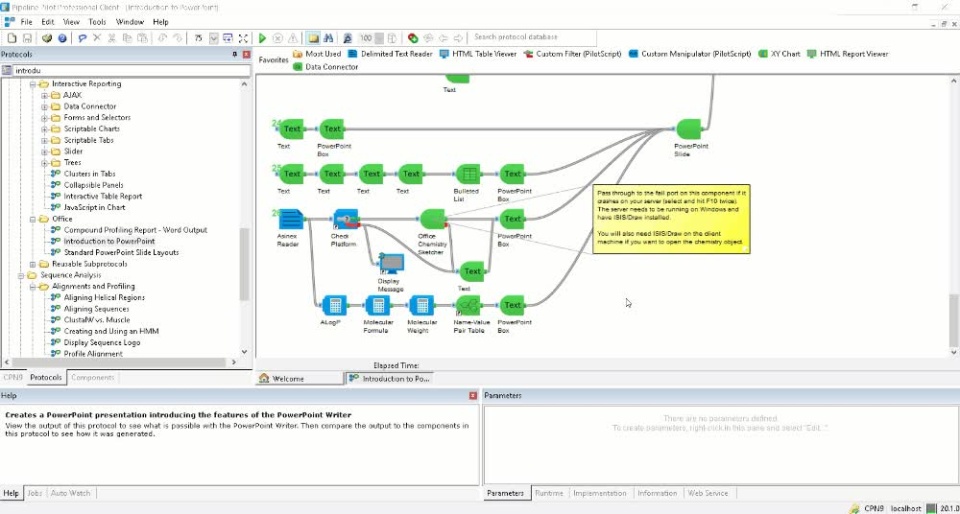Click the stop protocol circle icon

coord(277,38)
